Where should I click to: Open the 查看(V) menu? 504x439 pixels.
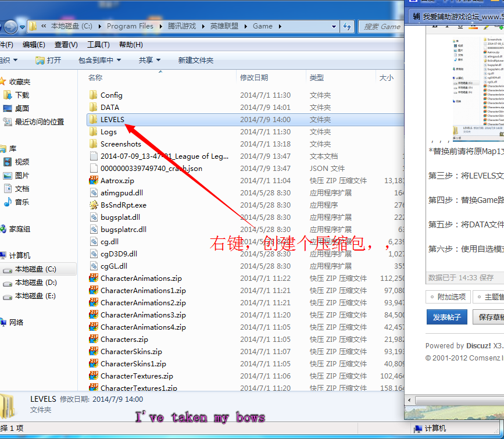[x=66, y=45]
